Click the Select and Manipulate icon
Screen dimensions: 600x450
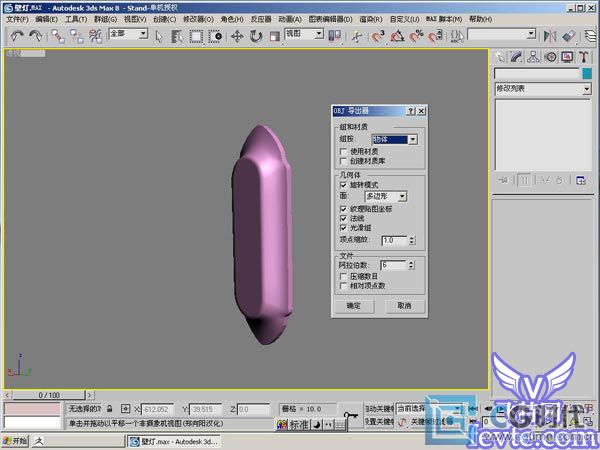pos(357,36)
